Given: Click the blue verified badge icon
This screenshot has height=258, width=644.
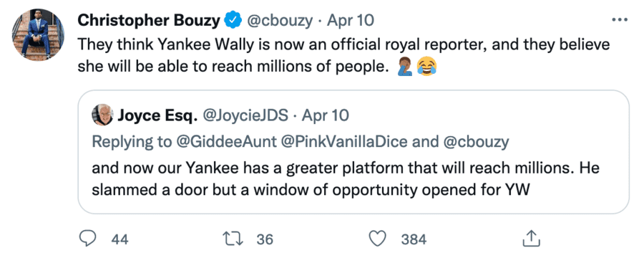Looking at the screenshot, I should coord(233,20).
